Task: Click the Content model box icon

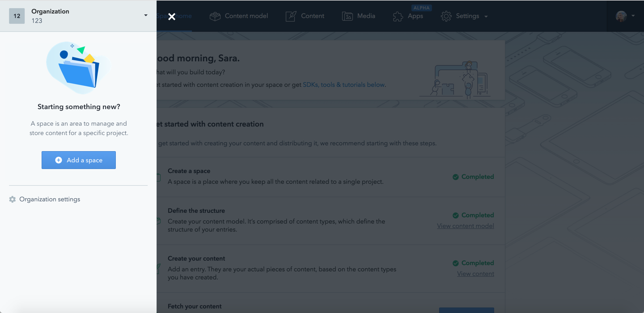Action: (x=215, y=16)
